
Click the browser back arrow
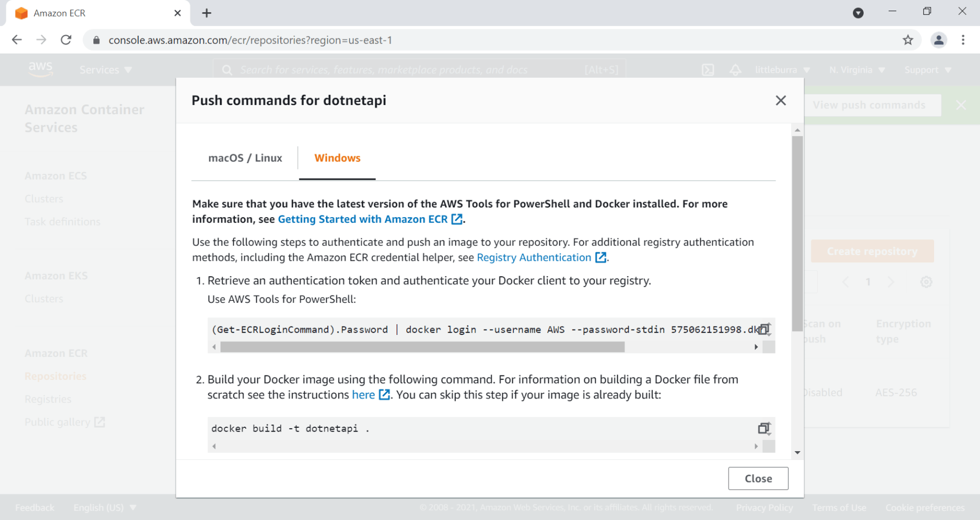17,40
